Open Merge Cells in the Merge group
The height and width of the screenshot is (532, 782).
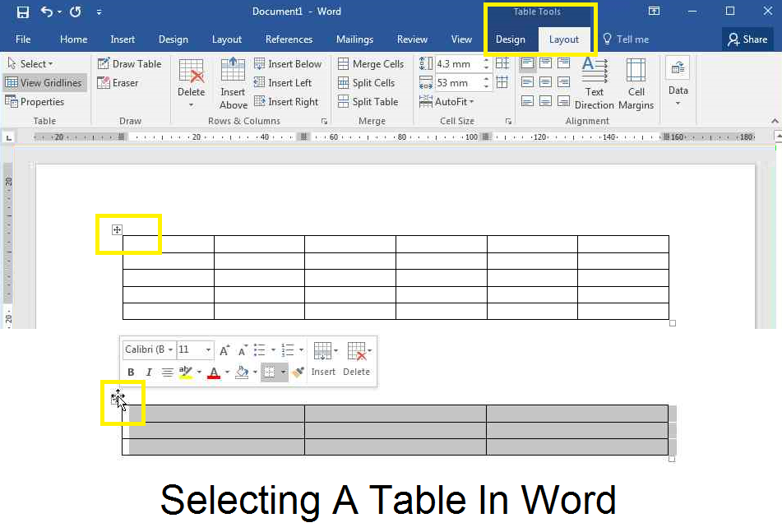click(371, 63)
